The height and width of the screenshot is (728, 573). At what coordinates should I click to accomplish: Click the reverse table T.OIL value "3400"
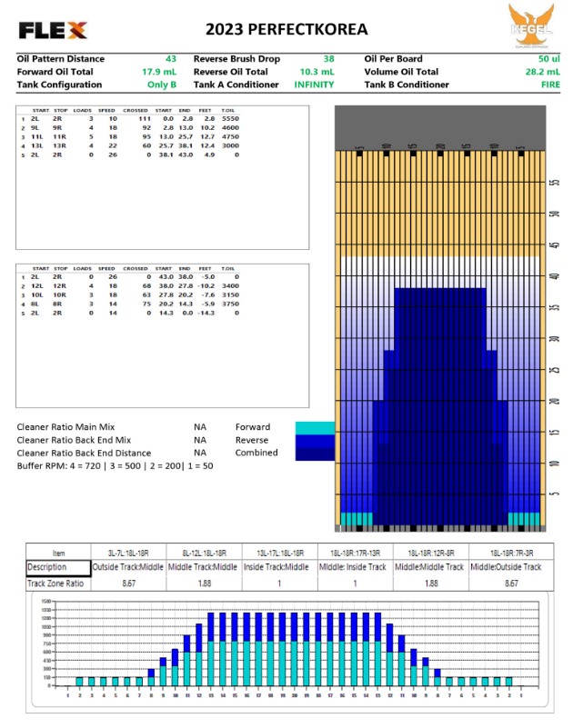[x=230, y=286]
